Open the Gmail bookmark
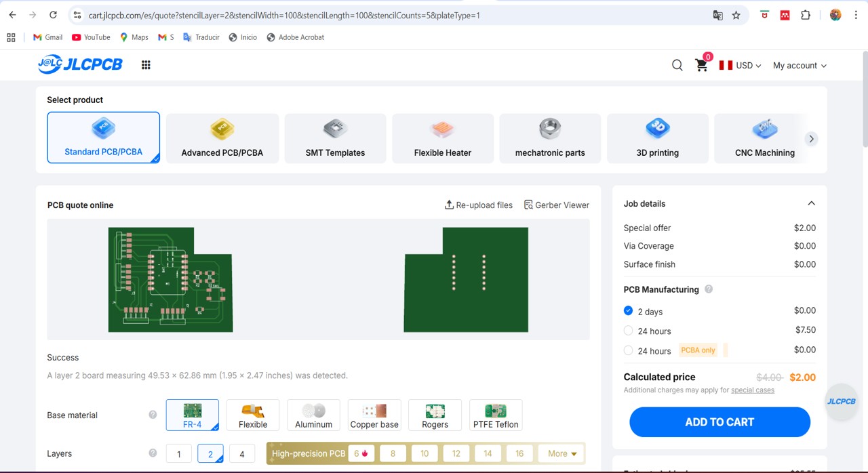The height and width of the screenshot is (473, 868). (47, 37)
